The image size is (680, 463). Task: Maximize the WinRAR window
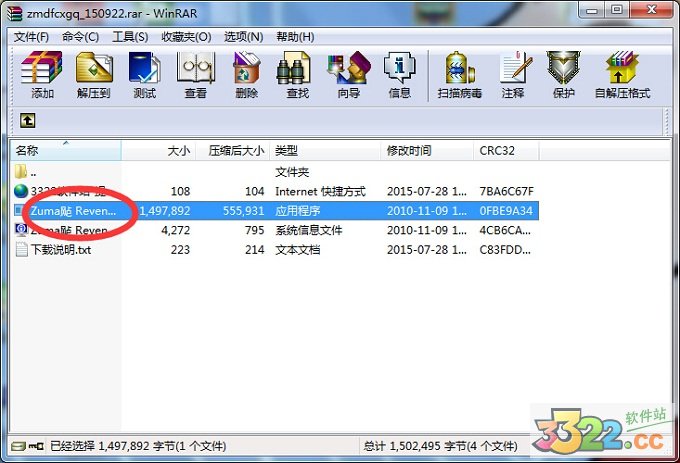coord(617,10)
